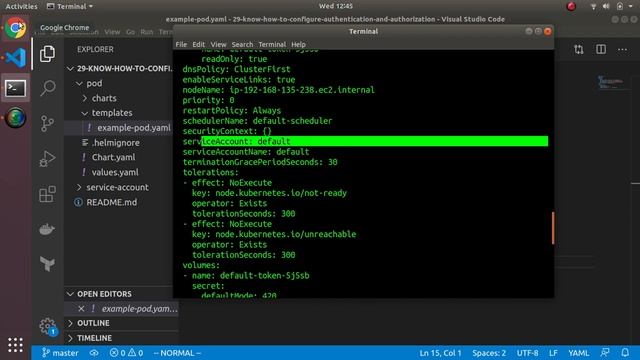The width and height of the screenshot is (640, 360).
Task: Synchronize changes cloud icon in status bar
Action: pos(94,353)
